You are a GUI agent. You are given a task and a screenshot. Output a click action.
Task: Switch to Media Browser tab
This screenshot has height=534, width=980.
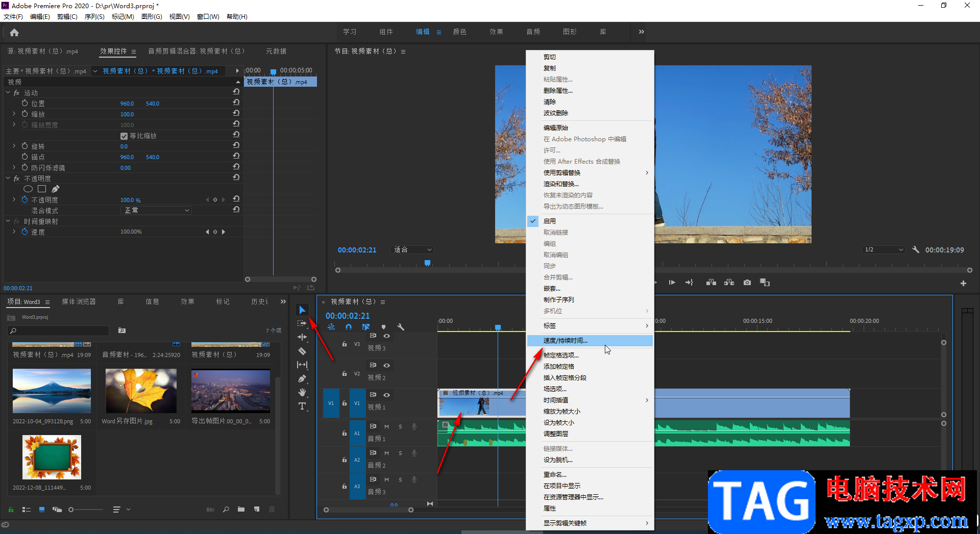[79, 301]
